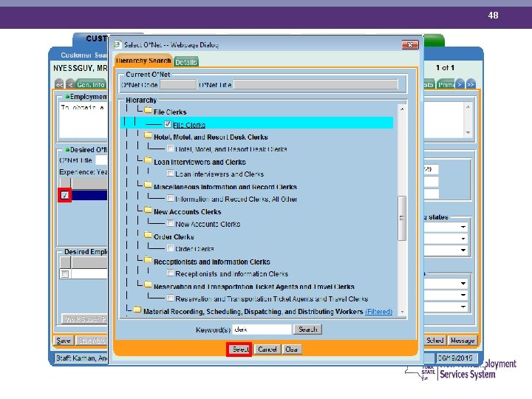Go to next record arrow button
The image size is (532, 399).
coord(460,84)
